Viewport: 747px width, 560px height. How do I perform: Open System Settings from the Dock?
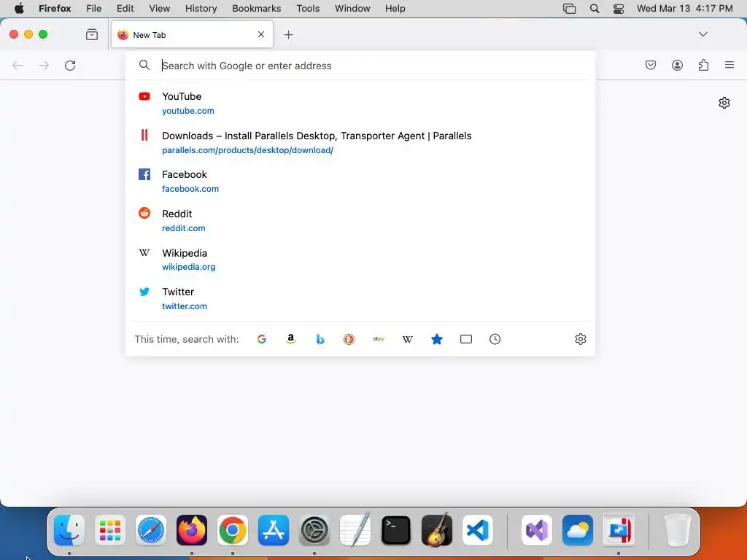pyautogui.click(x=314, y=530)
